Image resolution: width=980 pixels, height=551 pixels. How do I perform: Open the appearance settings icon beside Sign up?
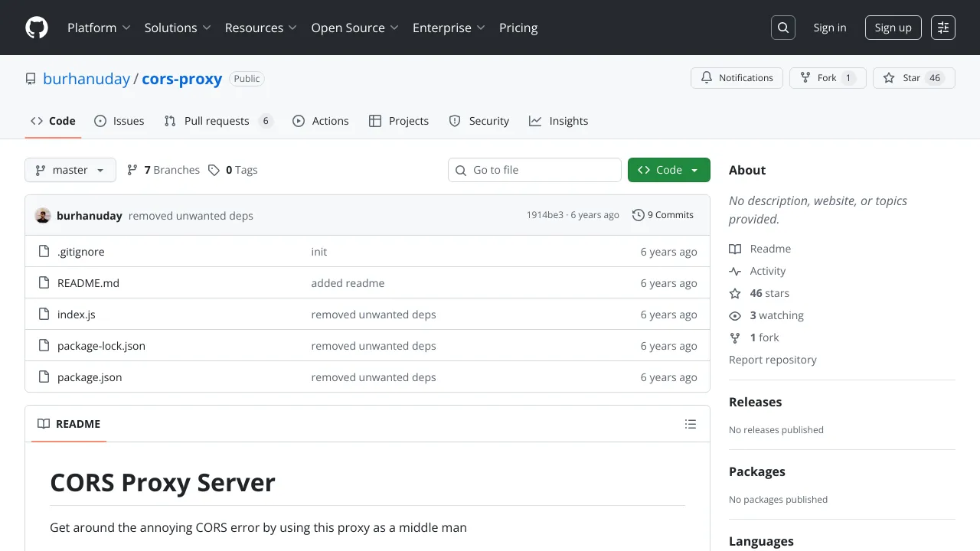coord(943,28)
